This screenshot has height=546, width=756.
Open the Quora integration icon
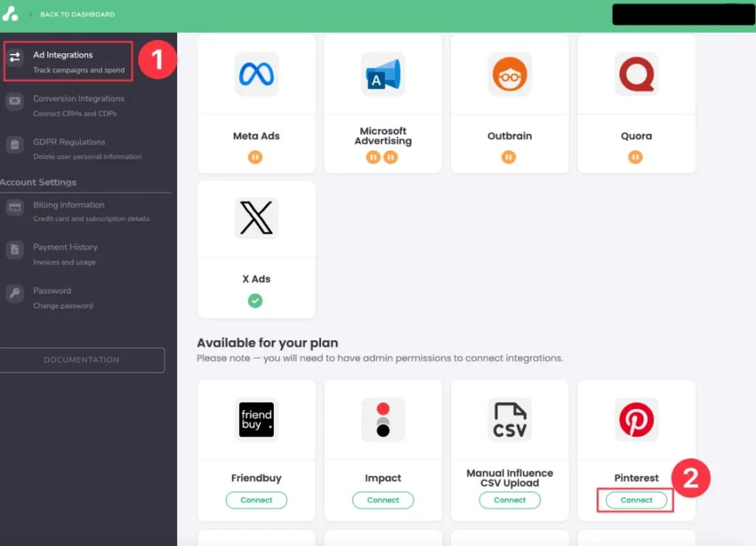pos(636,74)
